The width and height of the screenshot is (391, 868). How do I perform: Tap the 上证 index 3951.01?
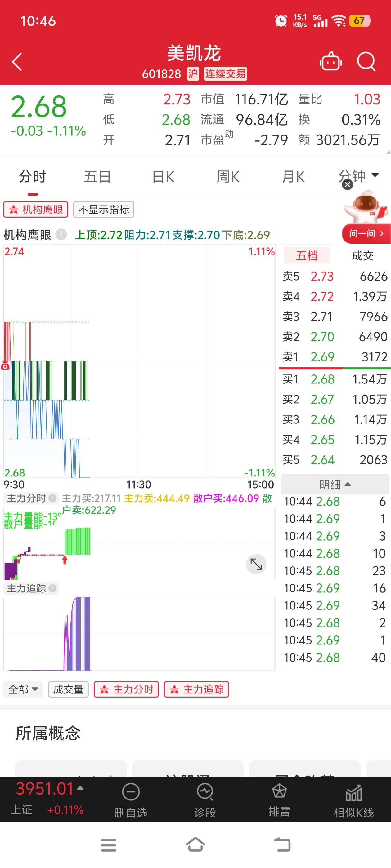click(x=45, y=788)
